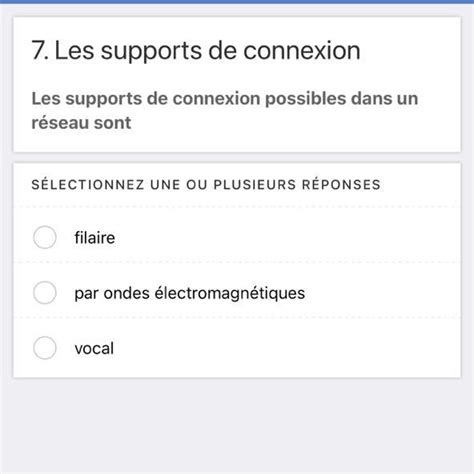The image size is (474, 474).
Task: Click blank space right of 'vocal' row
Action: [287, 348]
